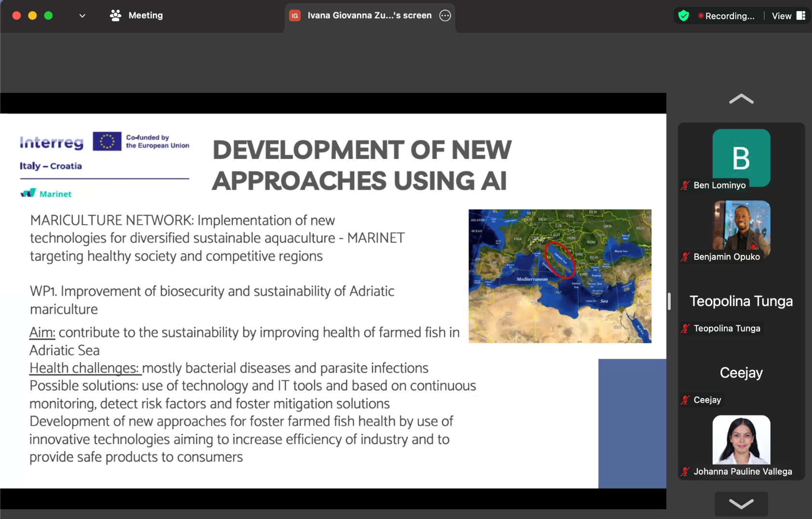Viewport: 812px width, 519px height.
Task: Select Benjamin Opuko's video thumbnail
Action: (741, 226)
